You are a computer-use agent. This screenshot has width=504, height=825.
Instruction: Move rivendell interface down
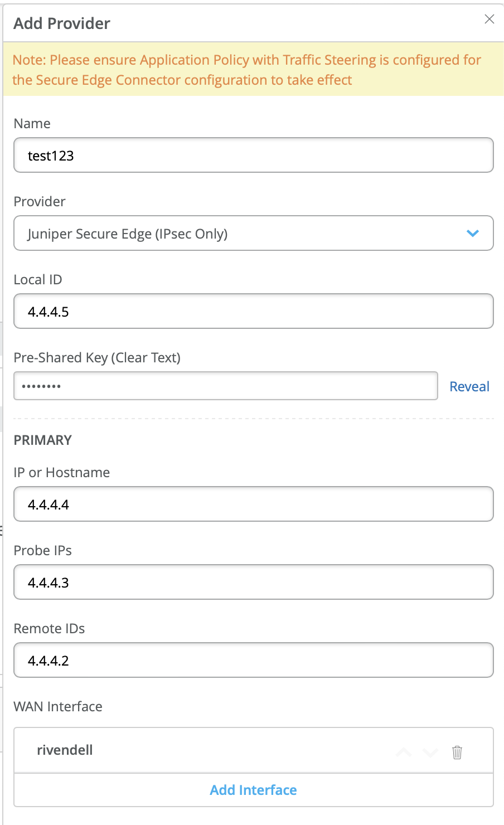(430, 752)
